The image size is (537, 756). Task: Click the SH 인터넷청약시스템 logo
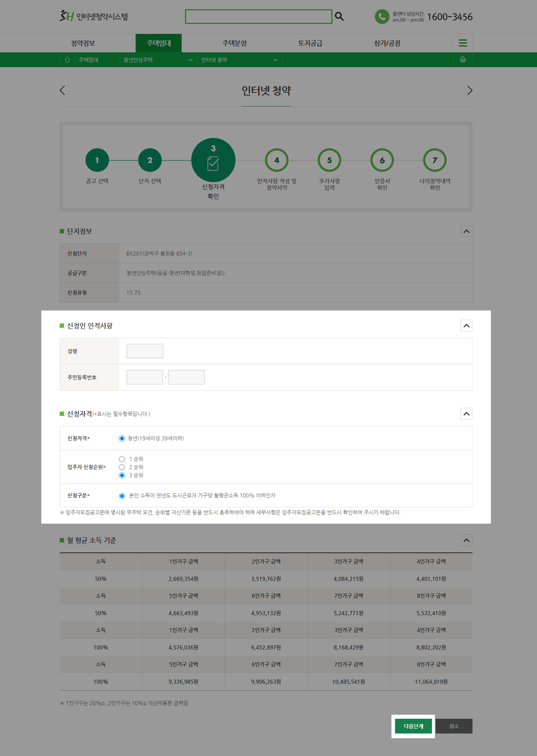[x=94, y=16]
